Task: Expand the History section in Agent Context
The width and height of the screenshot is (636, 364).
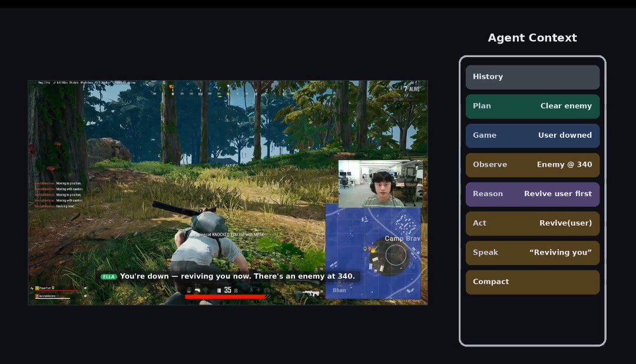Action: 532,77
